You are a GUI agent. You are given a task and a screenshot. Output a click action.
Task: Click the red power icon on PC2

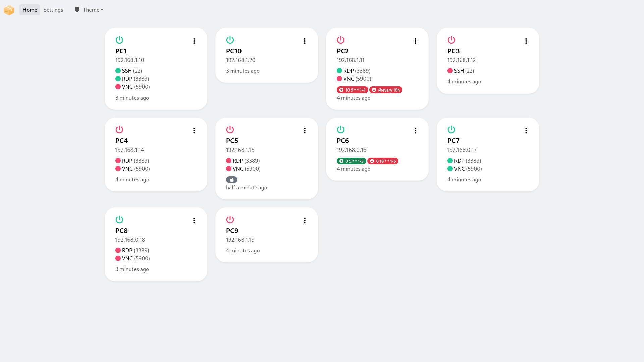[x=341, y=40]
